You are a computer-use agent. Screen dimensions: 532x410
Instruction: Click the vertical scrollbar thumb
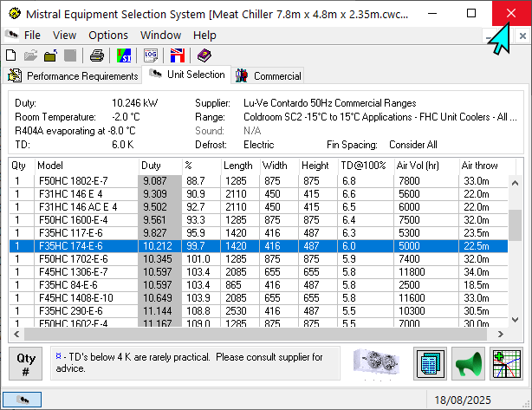[x=515, y=225]
